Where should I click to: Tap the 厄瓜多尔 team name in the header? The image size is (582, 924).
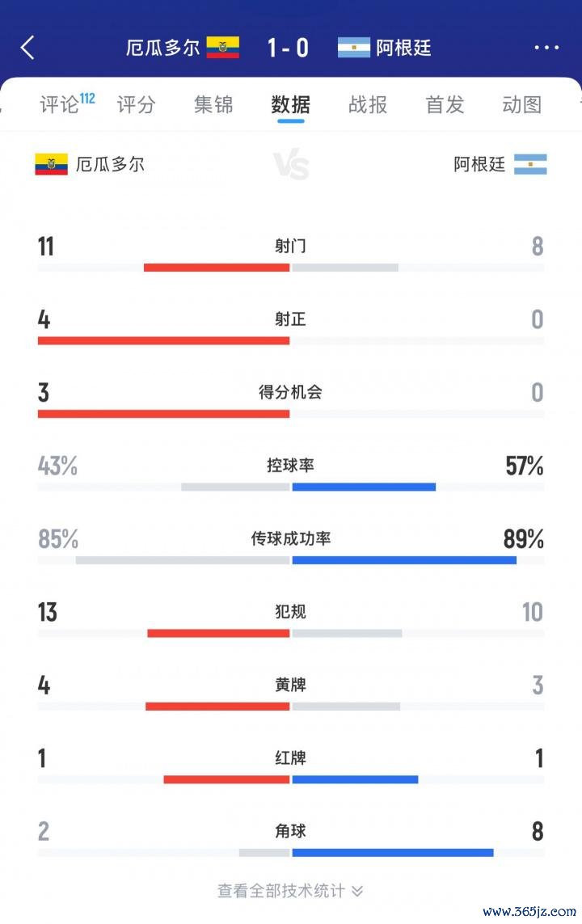click(162, 47)
